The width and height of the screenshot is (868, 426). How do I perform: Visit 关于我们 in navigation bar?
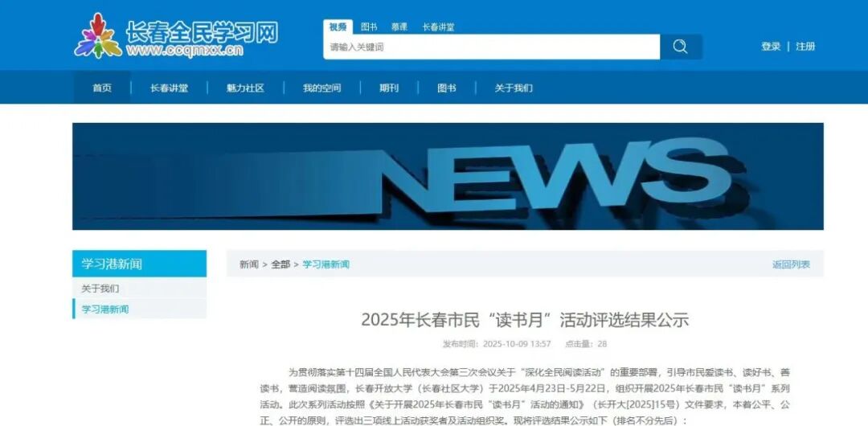pos(514,88)
